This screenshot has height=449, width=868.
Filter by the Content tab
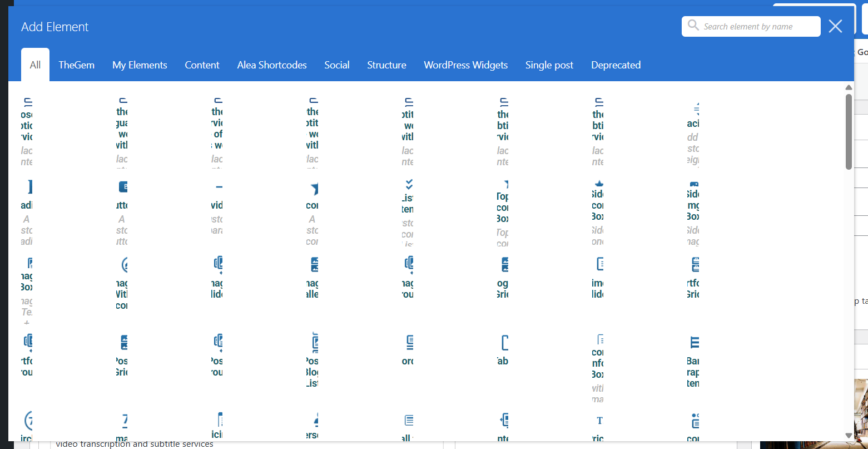[202, 65]
